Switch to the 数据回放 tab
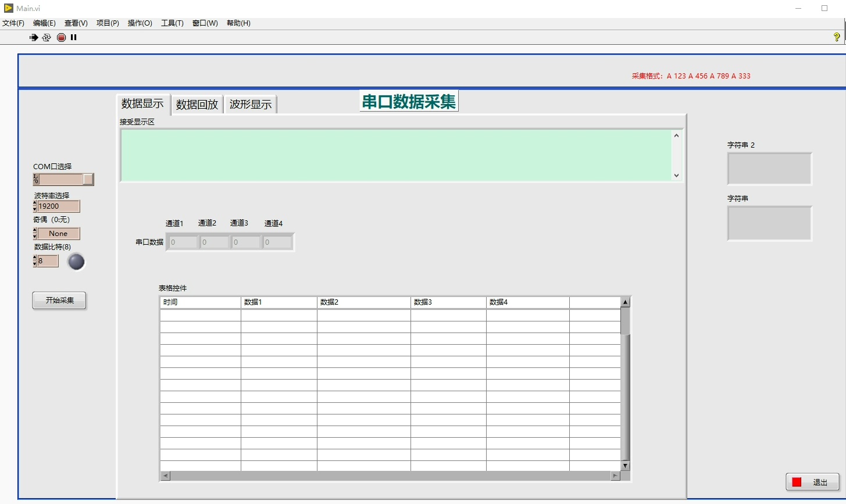The height and width of the screenshot is (504, 846). point(197,104)
